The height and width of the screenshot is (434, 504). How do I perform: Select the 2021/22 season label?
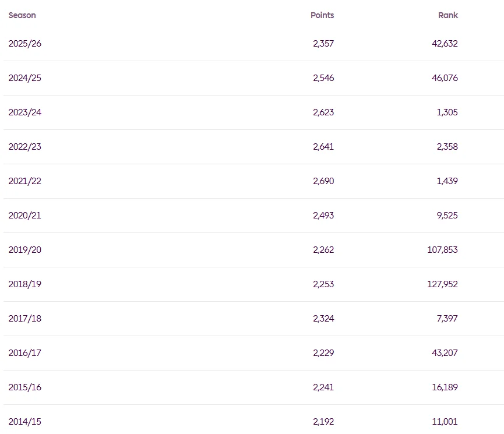tap(24, 181)
